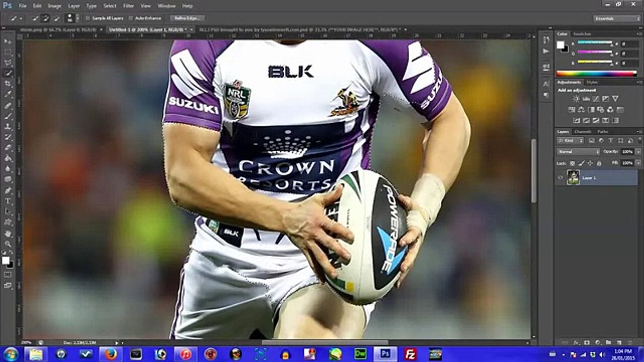Add a Hue/Saturation adjustment
644x362 pixels.
point(572,110)
